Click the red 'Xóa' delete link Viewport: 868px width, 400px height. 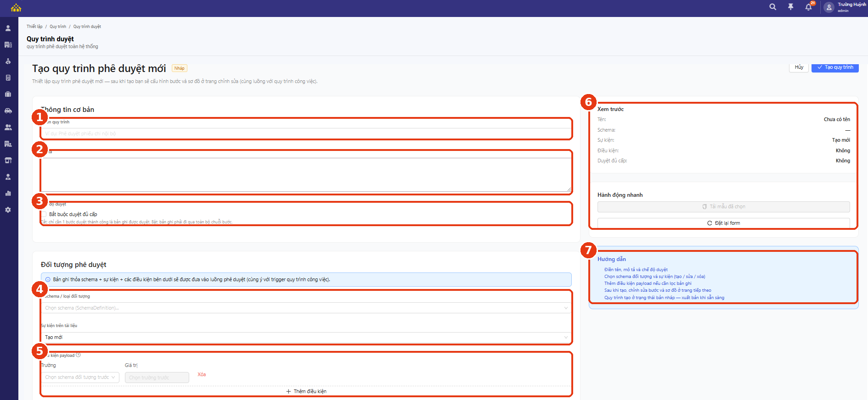tap(202, 375)
